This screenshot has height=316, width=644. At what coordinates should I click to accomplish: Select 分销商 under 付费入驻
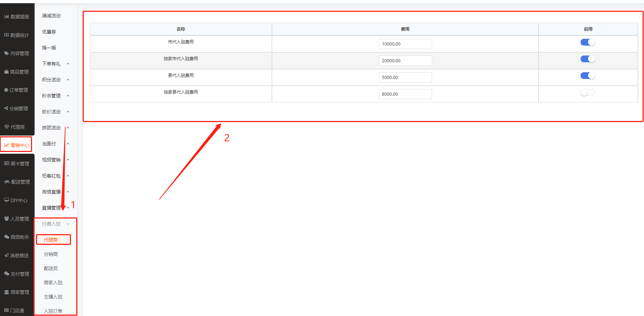point(51,254)
